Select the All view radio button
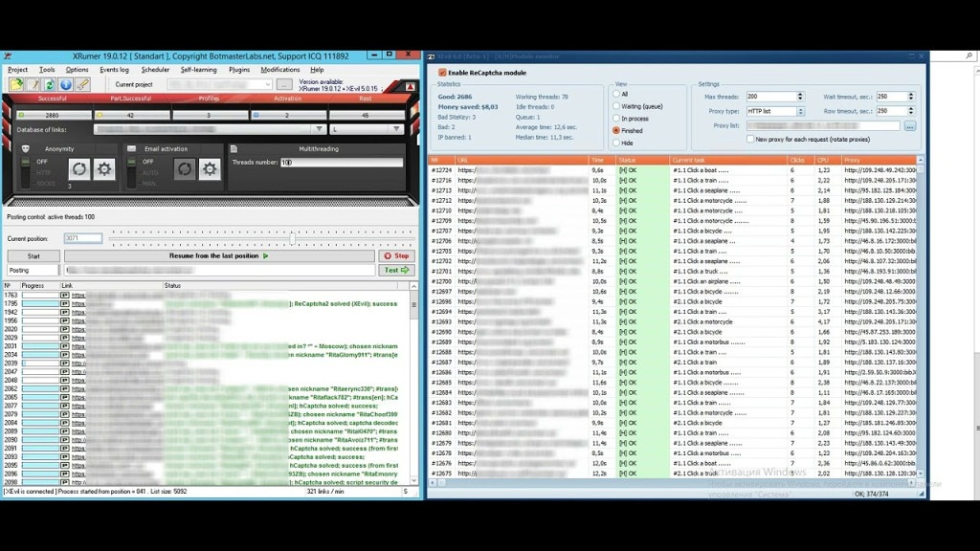 pos(616,94)
